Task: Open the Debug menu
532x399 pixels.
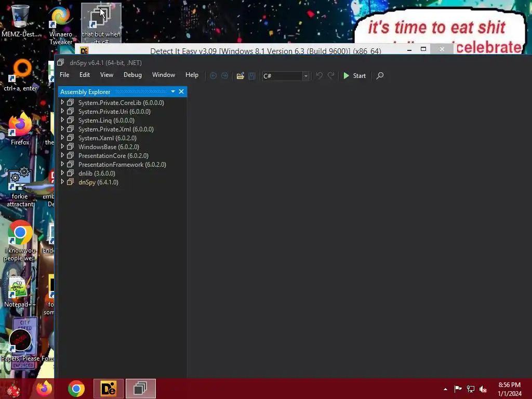Action: click(132, 75)
